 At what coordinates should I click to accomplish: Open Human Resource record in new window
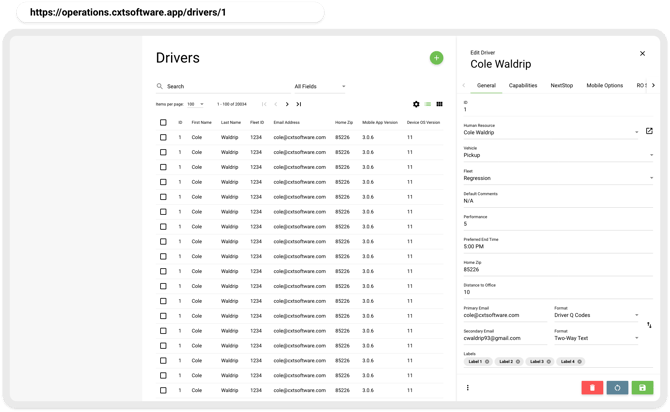(649, 131)
